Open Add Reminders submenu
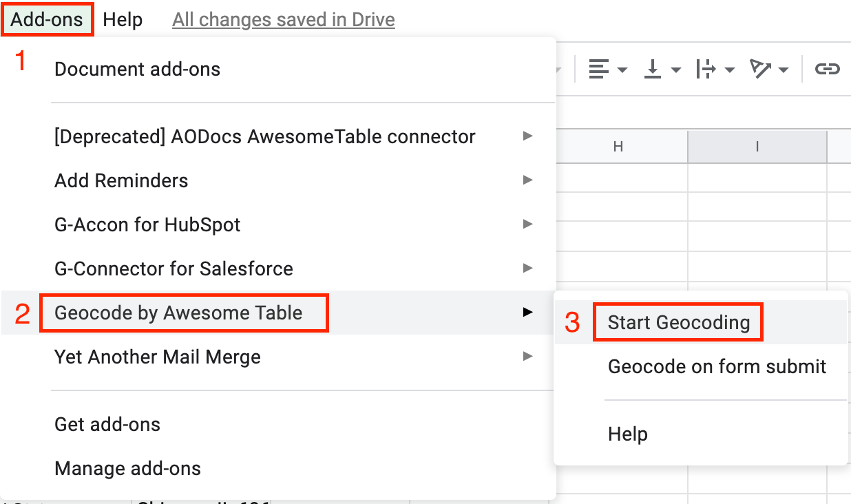This screenshot has height=504, width=851. [x=278, y=180]
